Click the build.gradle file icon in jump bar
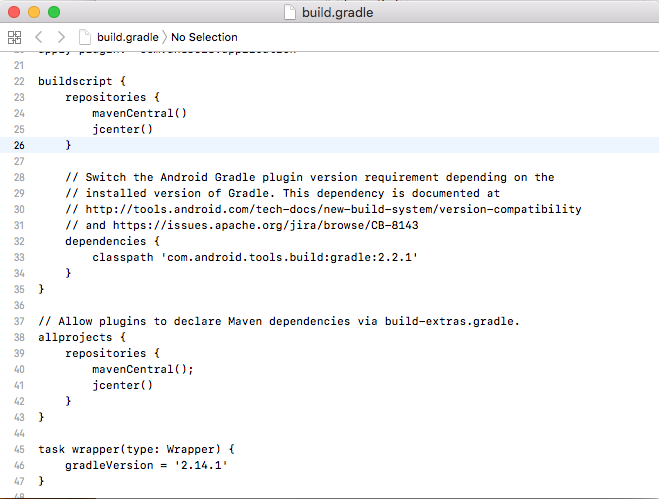 pos(86,36)
